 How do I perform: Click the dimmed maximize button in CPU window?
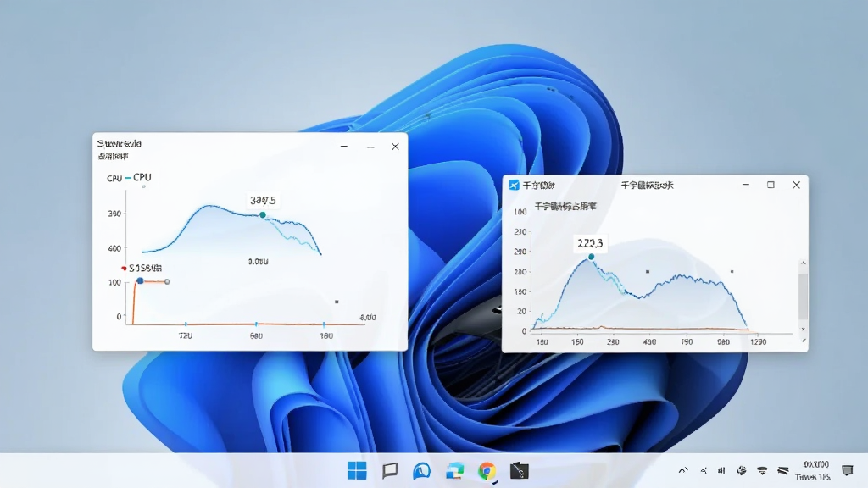point(370,147)
